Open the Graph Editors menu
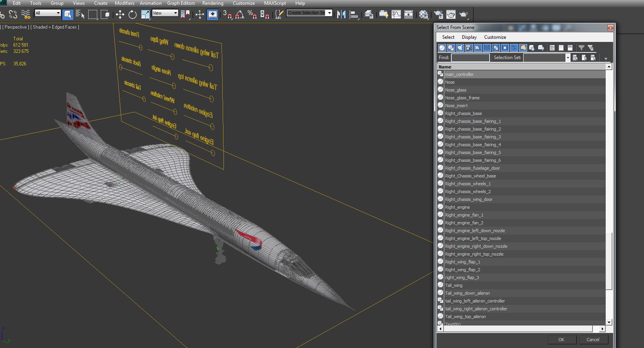The image size is (644, 348). [x=181, y=3]
